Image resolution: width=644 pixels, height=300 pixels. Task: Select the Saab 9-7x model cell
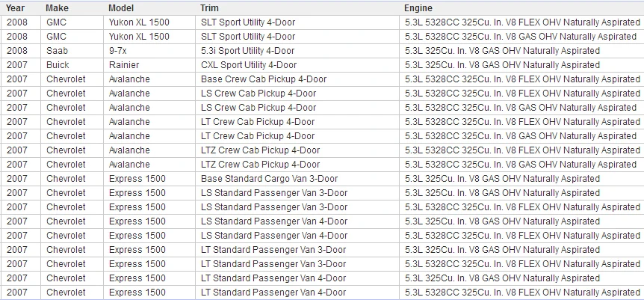tap(149, 51)
